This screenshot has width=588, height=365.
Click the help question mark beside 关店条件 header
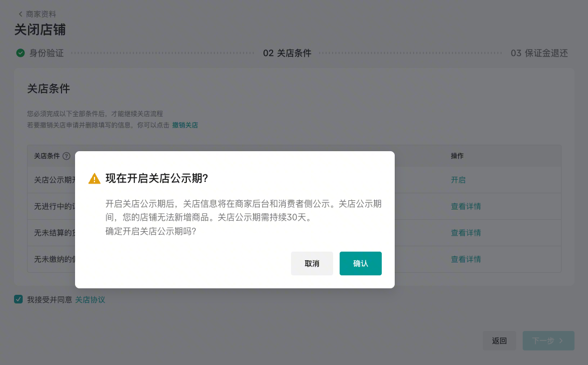66,156
